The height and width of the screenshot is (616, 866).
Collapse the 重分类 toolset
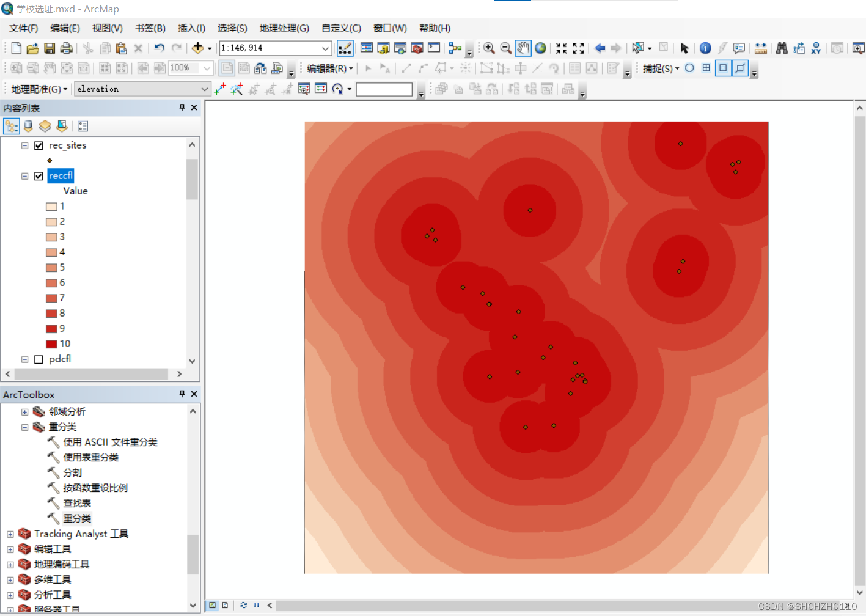tap(24, 427)
